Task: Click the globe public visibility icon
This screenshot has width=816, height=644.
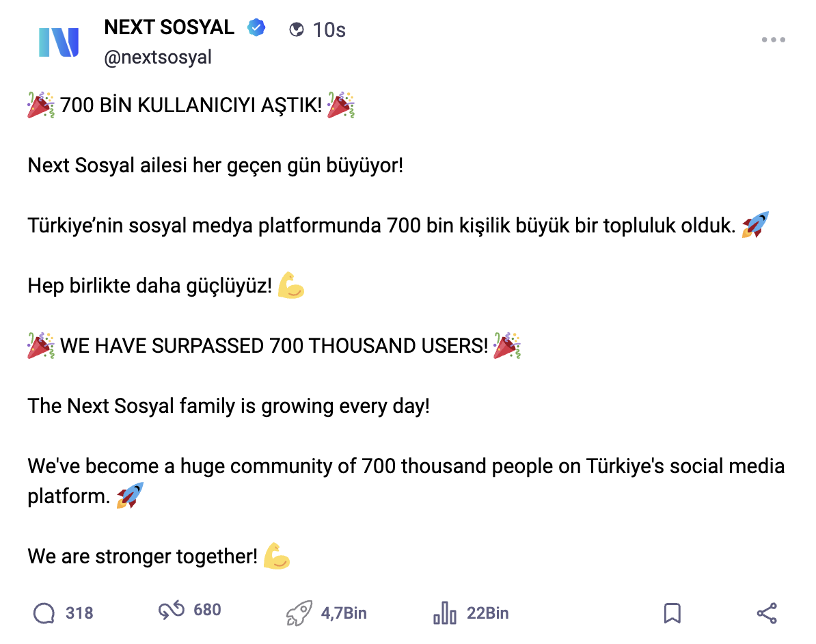Action: tap(297, 29)
